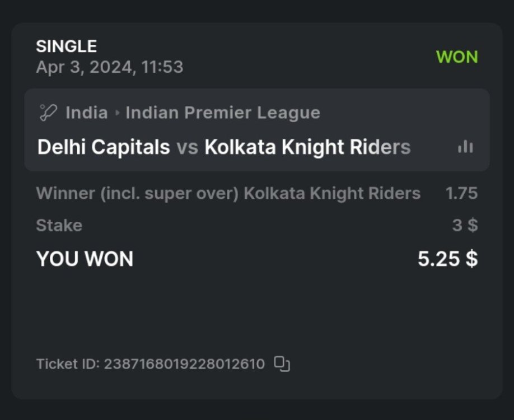Click the 1.75 odds value
514x420 pixels.
[461, 193]
